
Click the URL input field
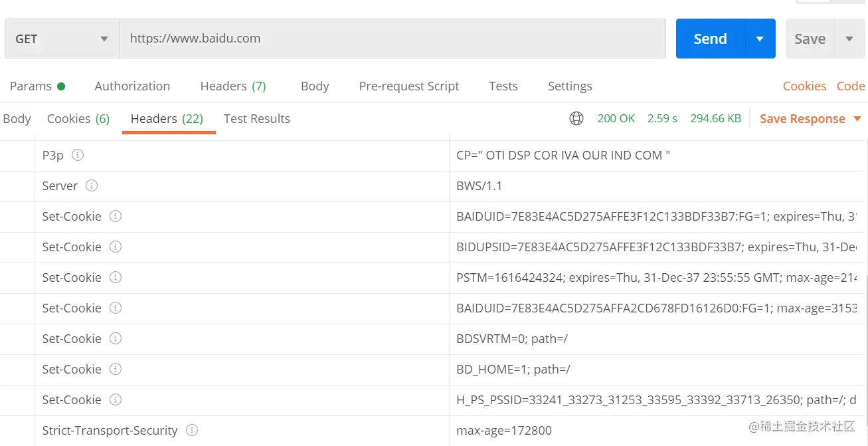[x=392, y=39]
